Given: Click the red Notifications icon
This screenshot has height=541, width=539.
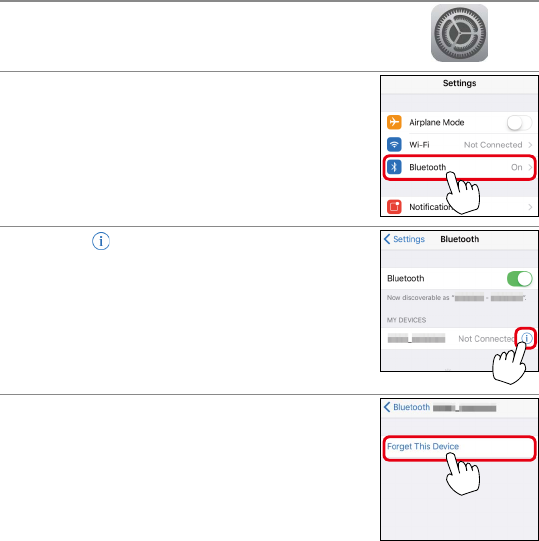Looking at the screenshot, I should point(394,207).
